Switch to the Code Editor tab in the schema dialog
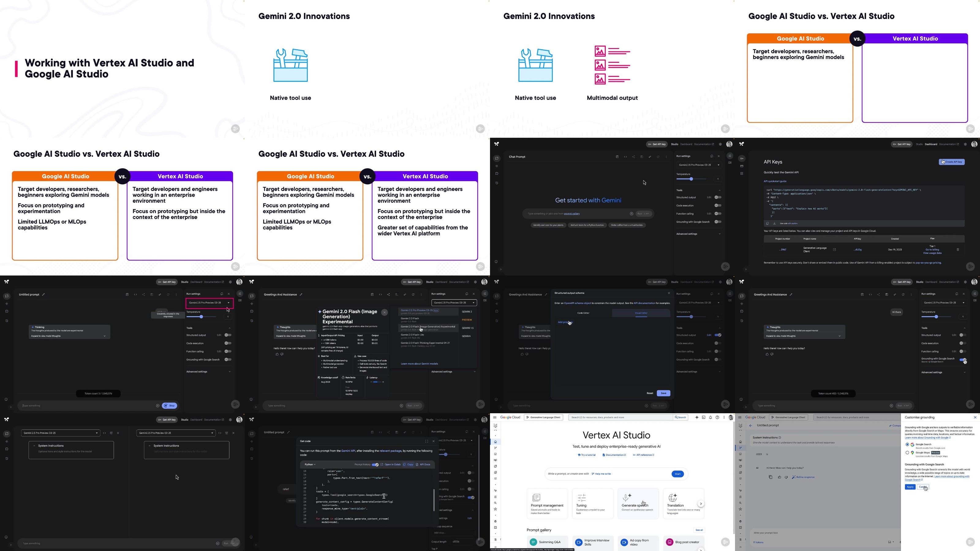This screenshot has width=980, height=551. coord(583,313)
